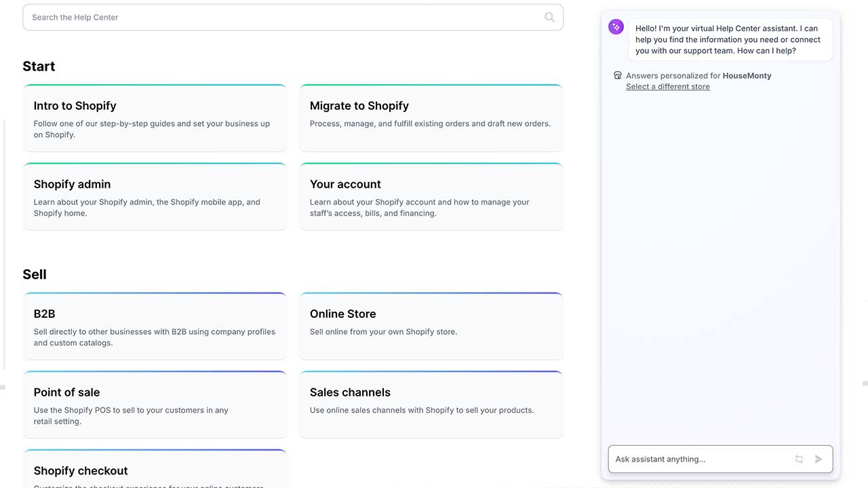Screen dimensions: 868x488
Task: Click the assistant greeting message bubble
Action: tap(729, 39)
